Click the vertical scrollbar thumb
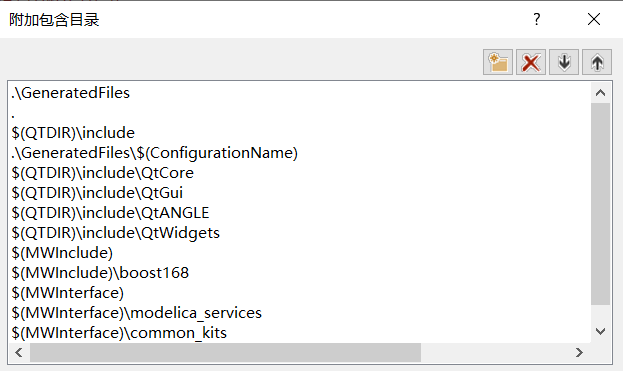Image resolution: width=623 pixels, height=371 pixels. click(600, 204)
